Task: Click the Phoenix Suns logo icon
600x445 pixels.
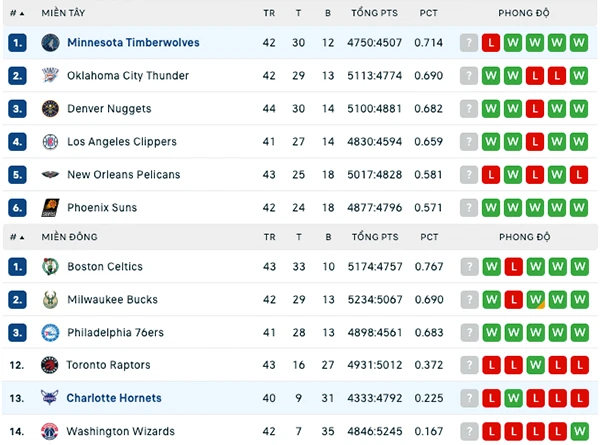Action: pyautogui.click(x=50, y=208)
